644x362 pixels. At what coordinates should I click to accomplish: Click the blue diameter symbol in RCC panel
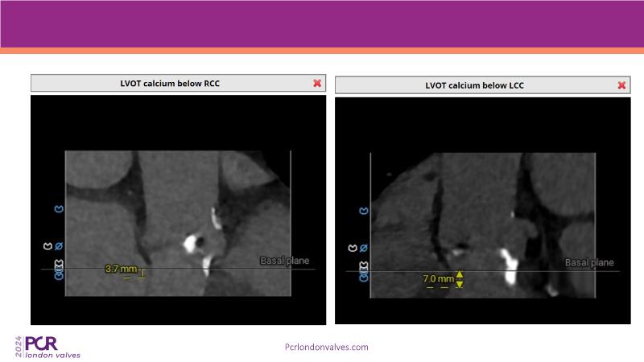pos(59,245)
